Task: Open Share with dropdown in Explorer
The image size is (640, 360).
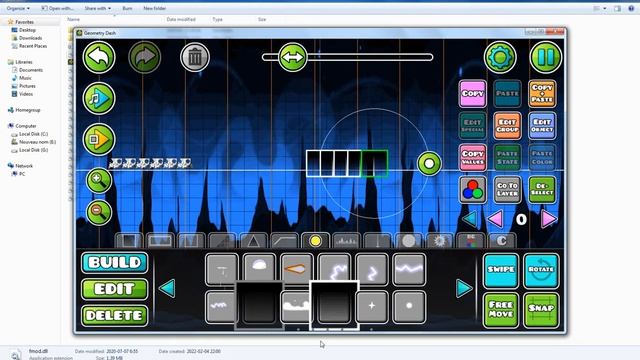Action: click(x=97, y=8)
